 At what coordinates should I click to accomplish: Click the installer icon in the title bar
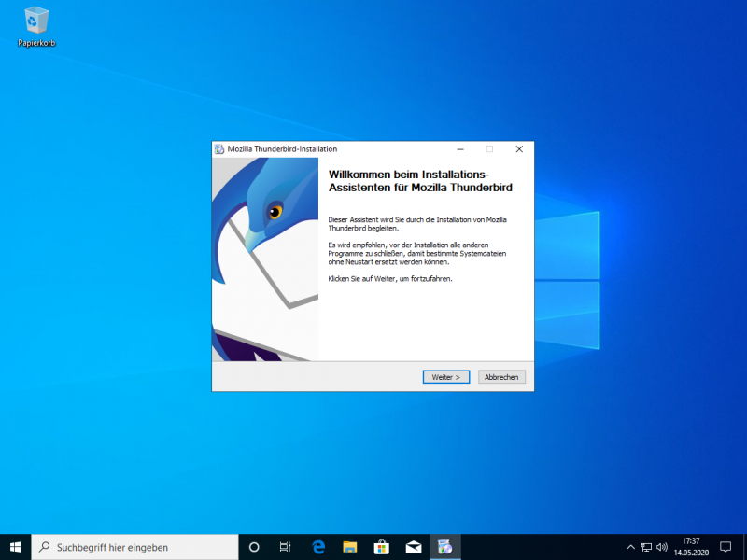click(x=219, y=149)
